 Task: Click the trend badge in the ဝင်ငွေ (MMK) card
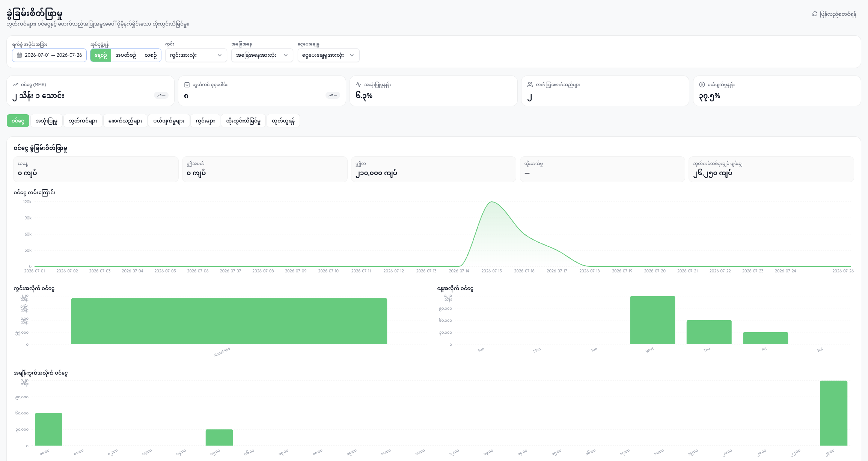[x=161, y=95]
